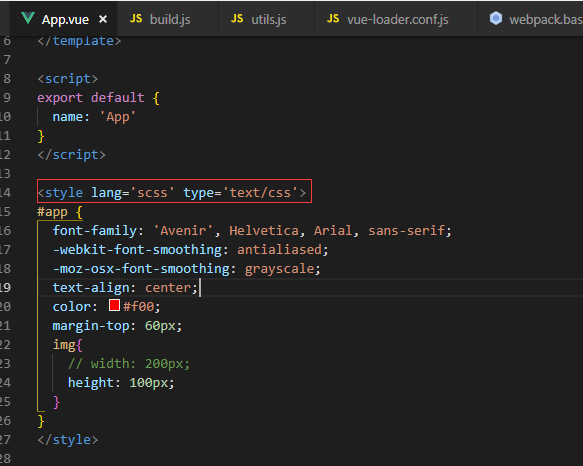583x466 pixels.
Task: Close the App.vue tab
Action: tap(103, 19)
